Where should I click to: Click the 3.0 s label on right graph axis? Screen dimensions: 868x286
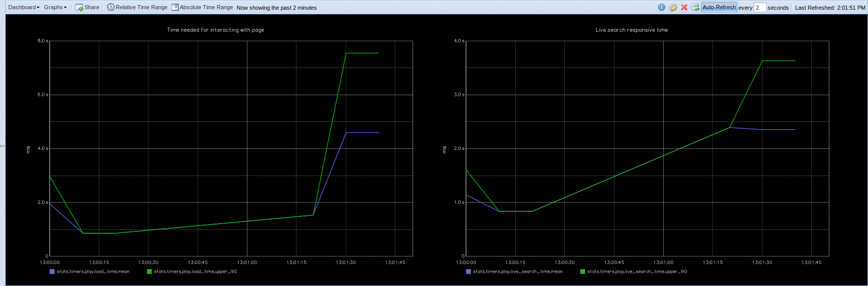(x=459, y=95)
